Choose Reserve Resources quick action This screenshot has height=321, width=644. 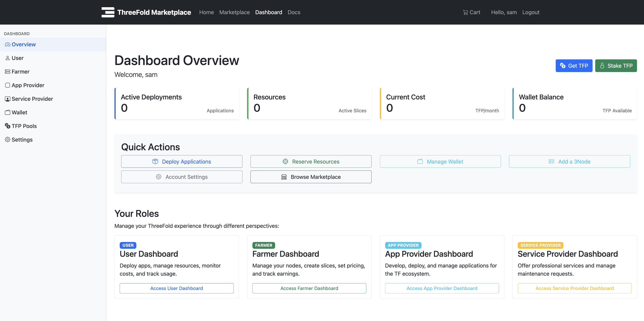click(311, 161)
